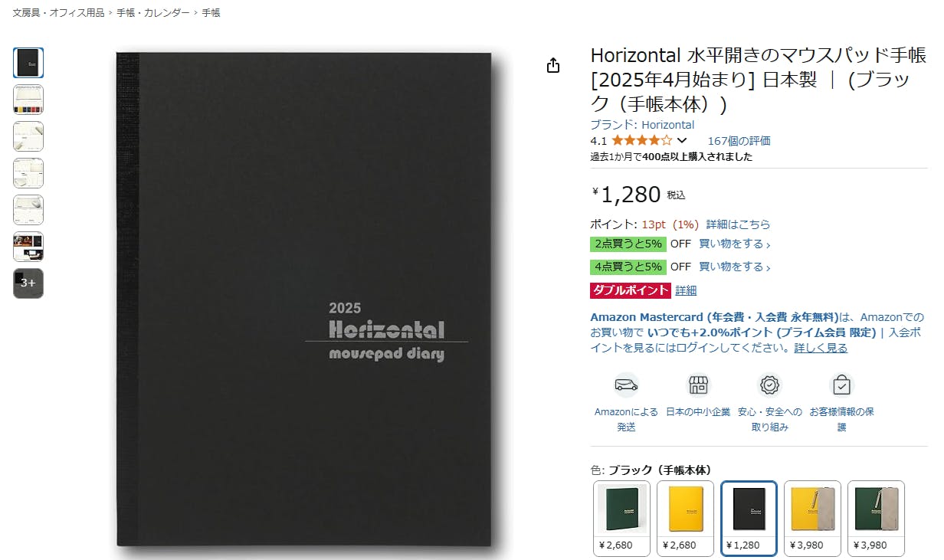Expand the rating breakdown chevron
The height and width of the screenshot is (560, 944).
[682, 141]
